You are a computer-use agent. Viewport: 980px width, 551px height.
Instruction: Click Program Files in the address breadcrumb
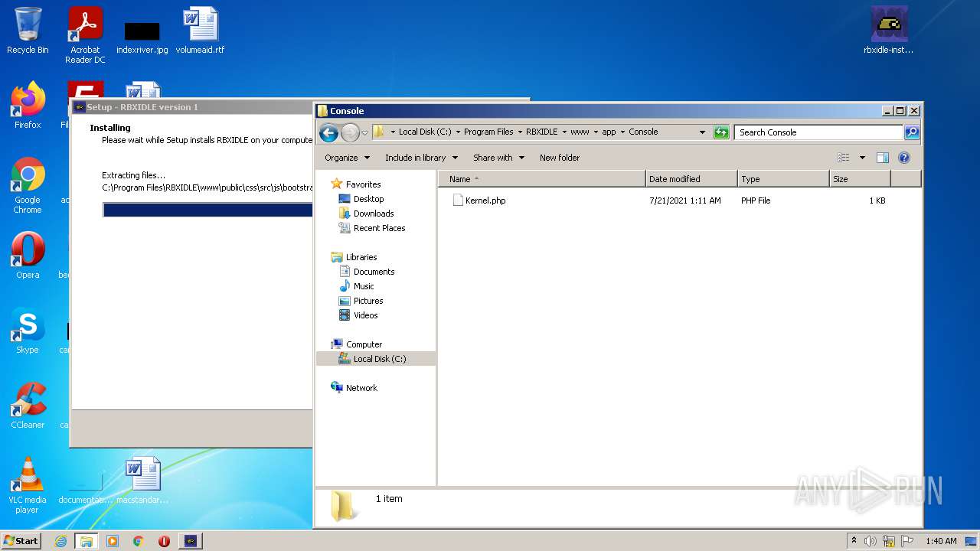pos(488,132)
